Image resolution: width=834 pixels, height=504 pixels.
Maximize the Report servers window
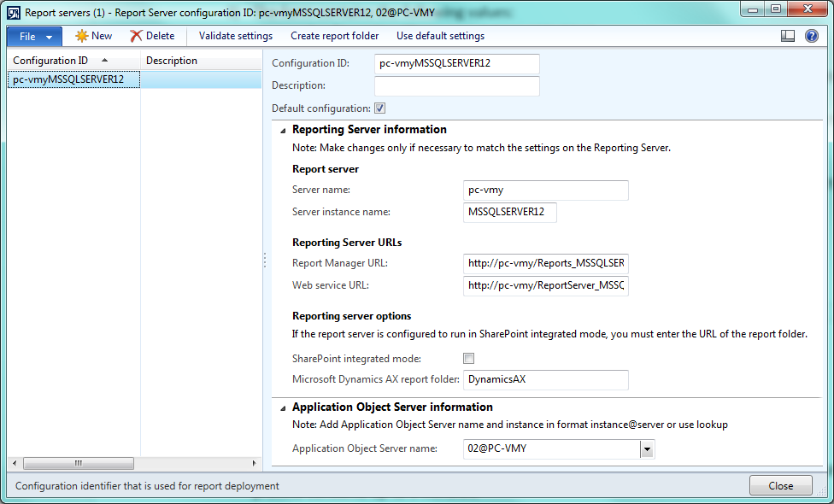776,9
